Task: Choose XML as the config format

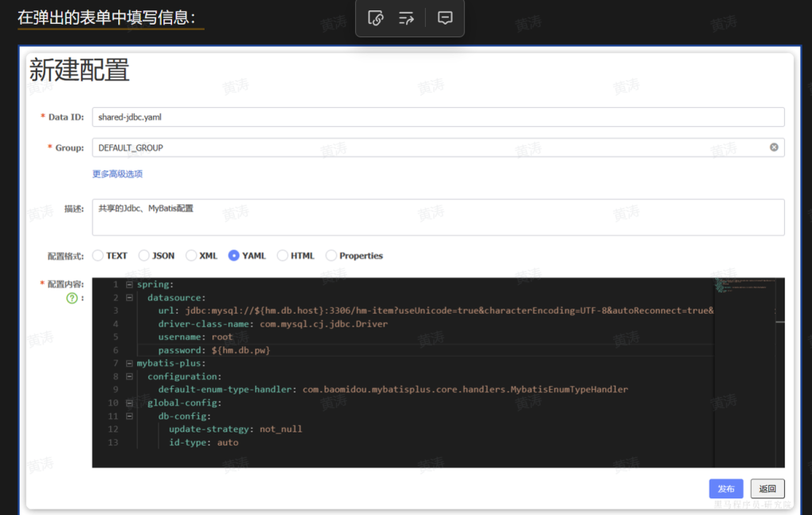Action: [191, 256]
